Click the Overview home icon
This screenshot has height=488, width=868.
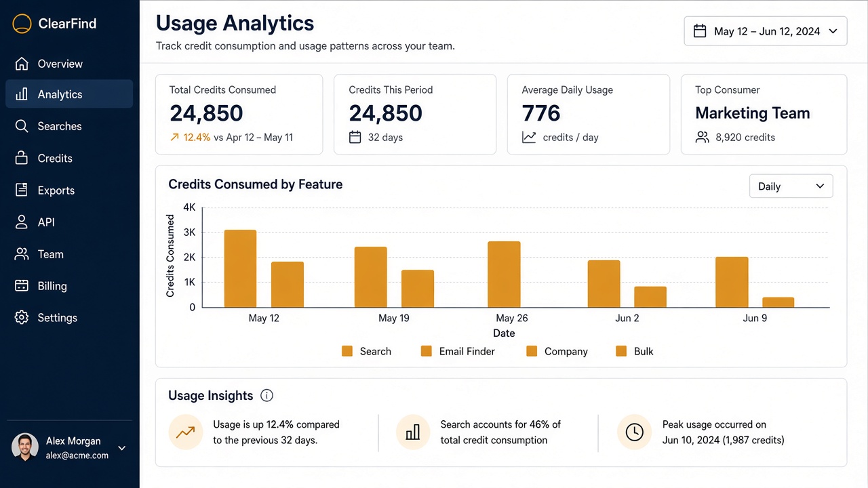(22, 64)
